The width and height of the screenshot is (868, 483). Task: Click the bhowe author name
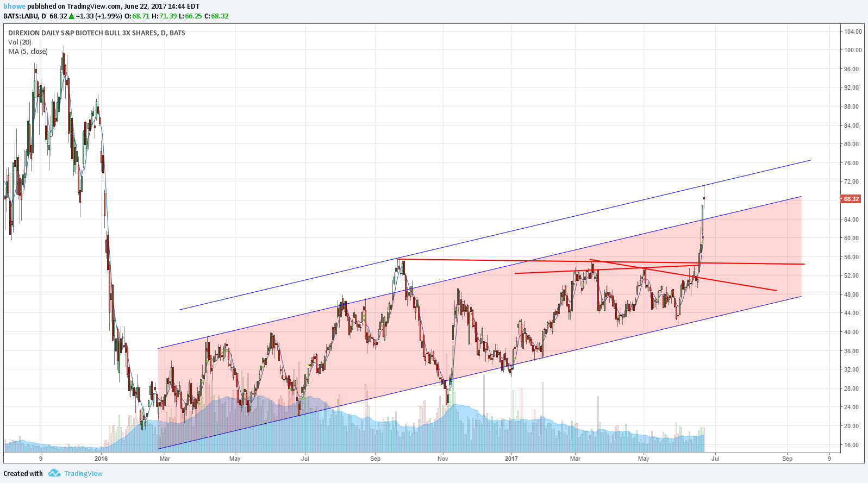click(x=15, y=6)
